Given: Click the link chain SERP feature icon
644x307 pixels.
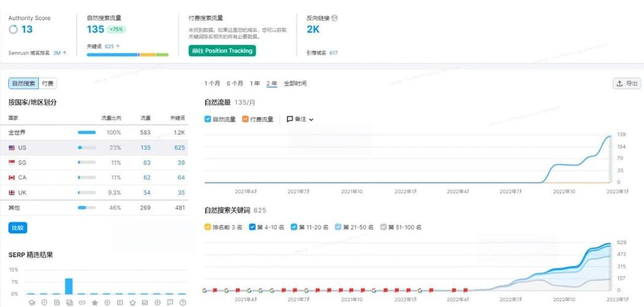Looking at the screenshot, I should [x=82, y=302].
